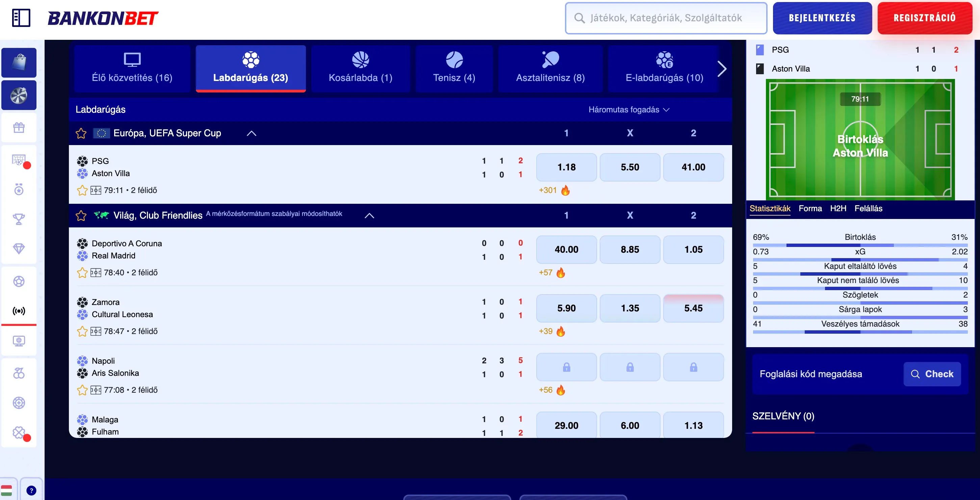The image size is (980, 500).
Task: Toggle the sidebar menu panel icon
Action: click(21, 18)
